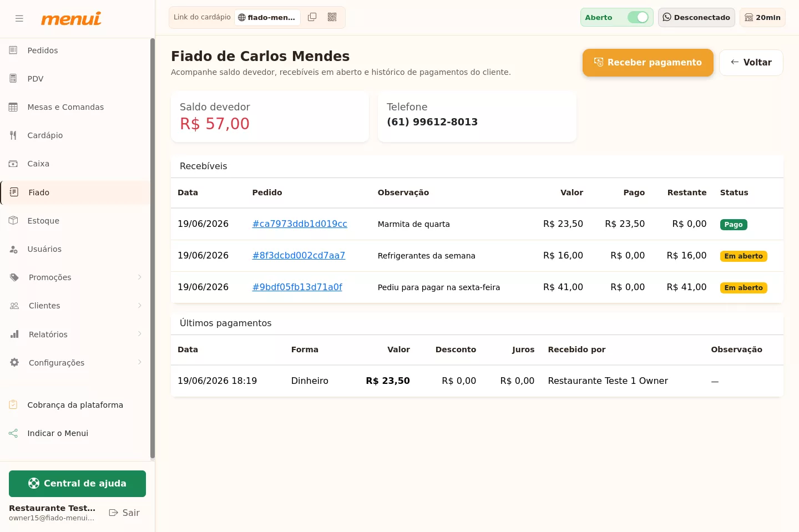Click the globe icon in the link field
The width and height of the screenshot is (799, 532).
click(x=242, y=18)
